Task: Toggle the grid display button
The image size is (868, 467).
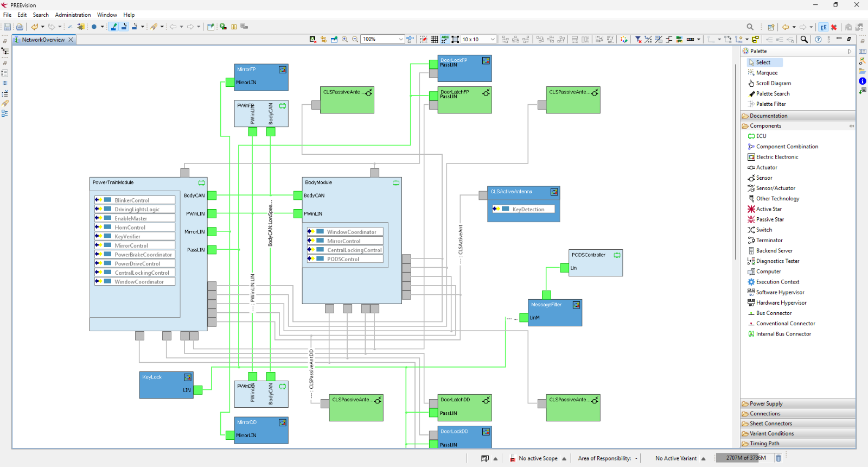Action: 435,39
